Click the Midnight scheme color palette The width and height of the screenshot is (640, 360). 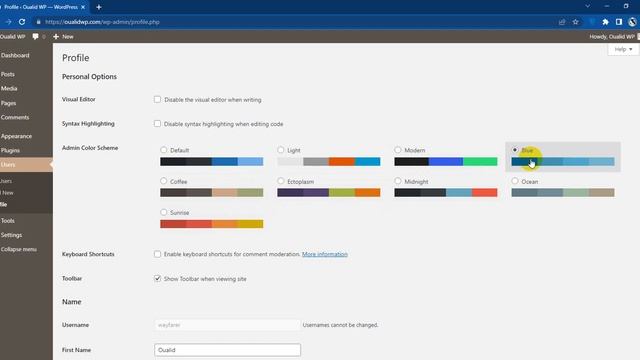tap(446, 192)
